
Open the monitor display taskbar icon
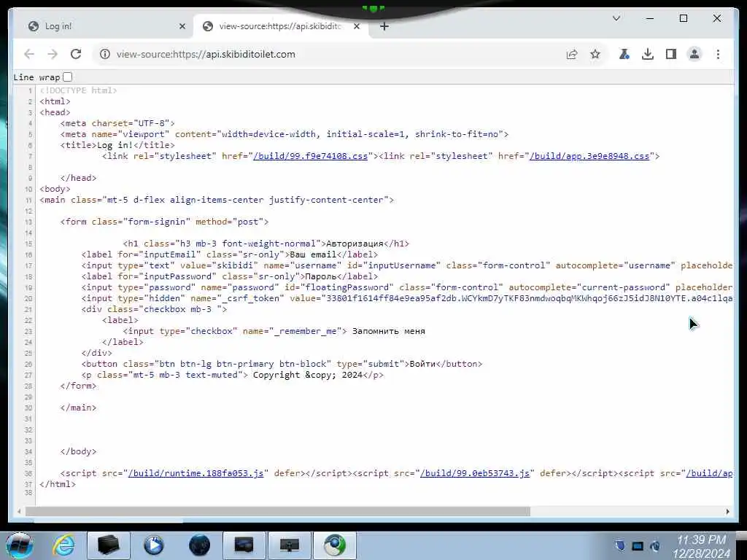[x=289, y=545]
